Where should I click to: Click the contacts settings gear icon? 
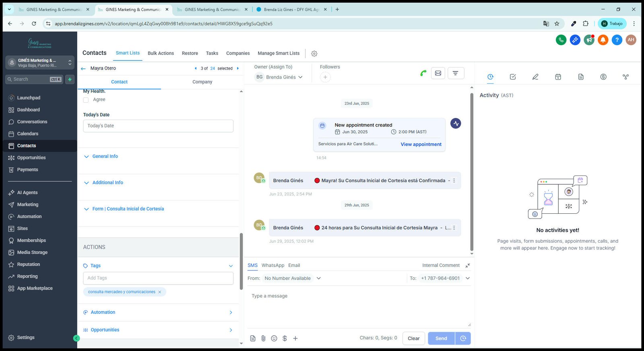click(x=314, y=54)
